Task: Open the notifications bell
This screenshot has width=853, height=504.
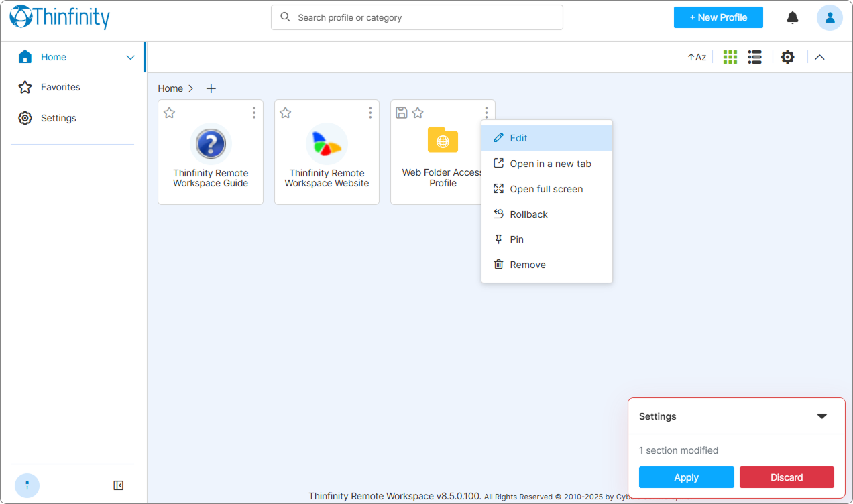Action: pos(793,17)
